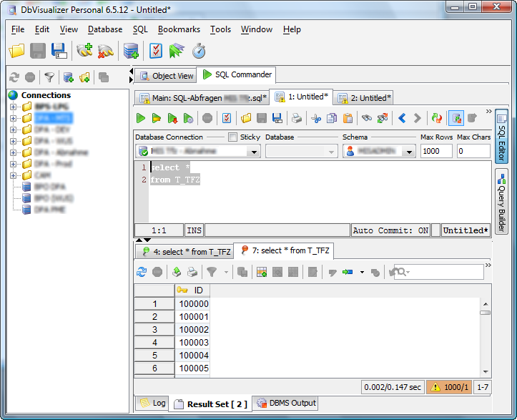
Task: Click the Max Chars input field
Action: coord(473,151)
